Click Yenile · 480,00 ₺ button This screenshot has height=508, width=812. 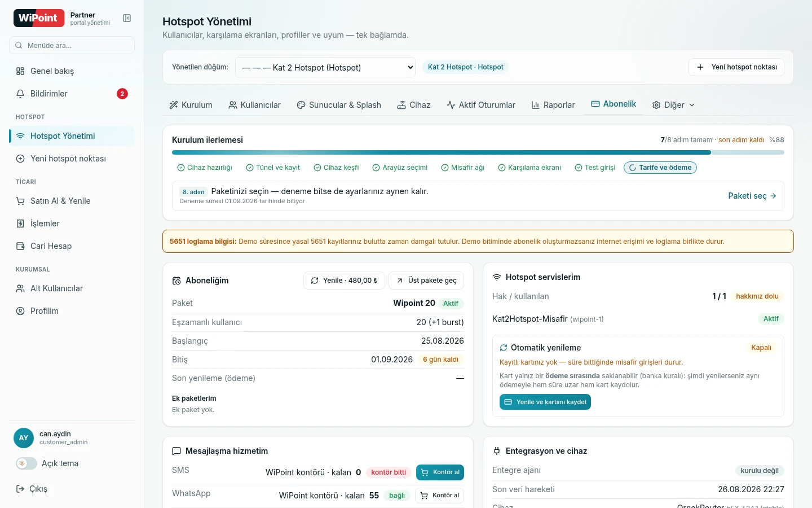point(344,281)
